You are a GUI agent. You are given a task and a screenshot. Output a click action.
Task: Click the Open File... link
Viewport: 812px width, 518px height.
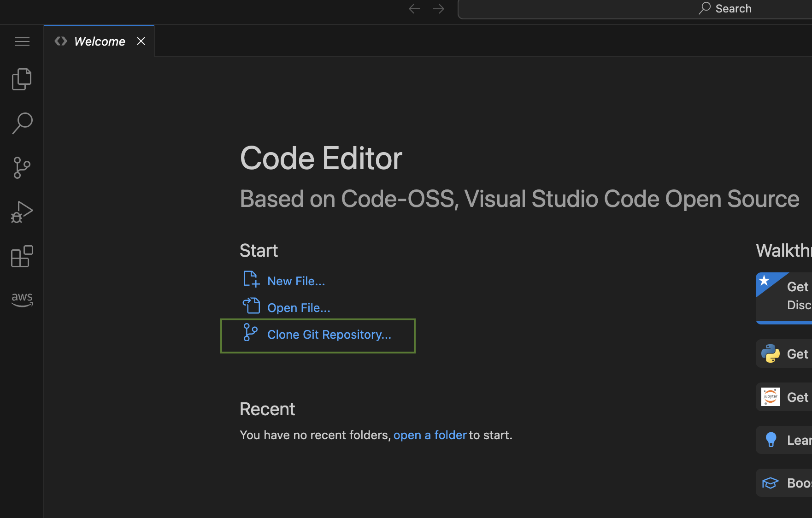(299, 308)
